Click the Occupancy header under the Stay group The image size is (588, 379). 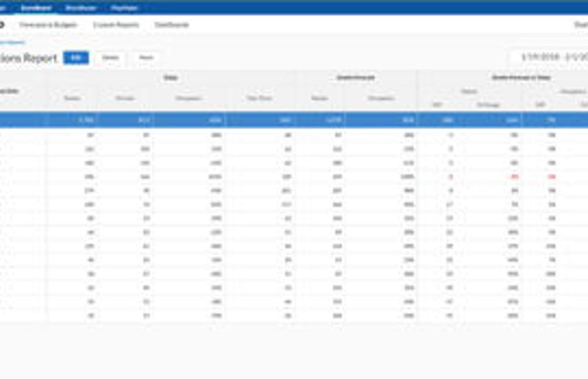tap(189, 98)
